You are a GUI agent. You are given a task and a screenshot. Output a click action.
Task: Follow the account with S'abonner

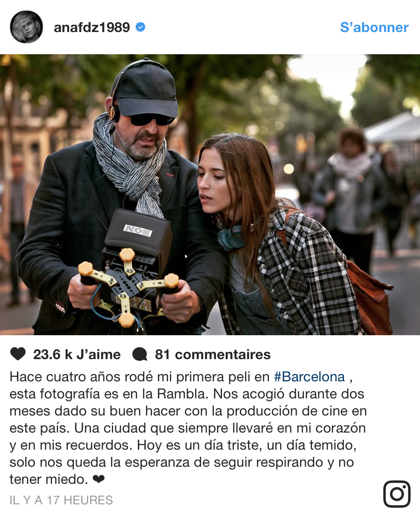click(x=374, y=27)
